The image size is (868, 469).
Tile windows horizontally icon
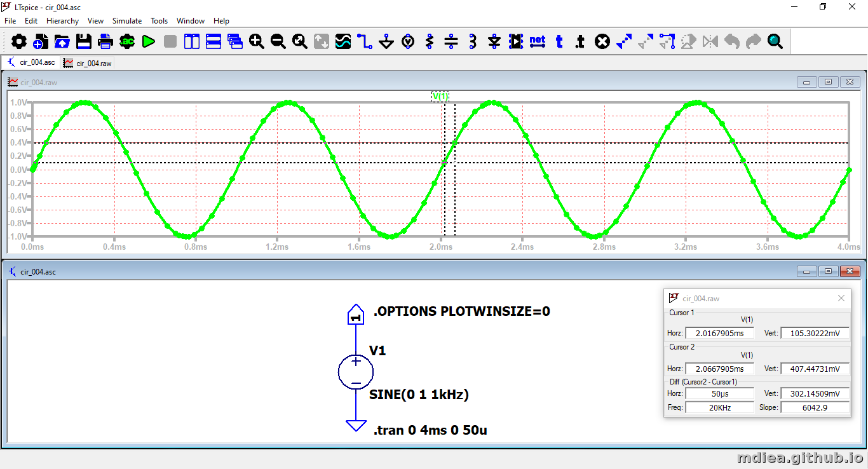pyautogui.click(x=214, y=42)
